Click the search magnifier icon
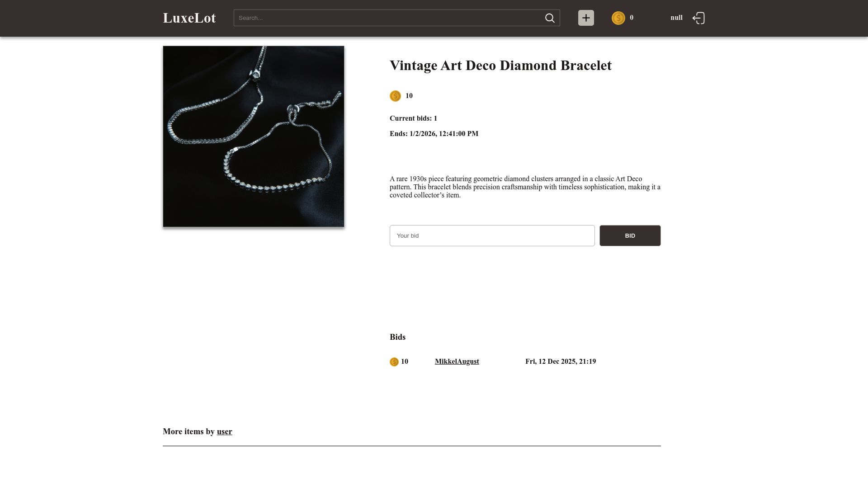 tap(550, 18)
